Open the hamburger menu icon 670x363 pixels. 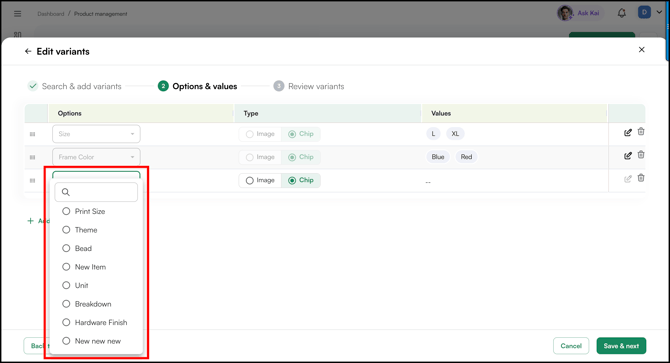18,14
